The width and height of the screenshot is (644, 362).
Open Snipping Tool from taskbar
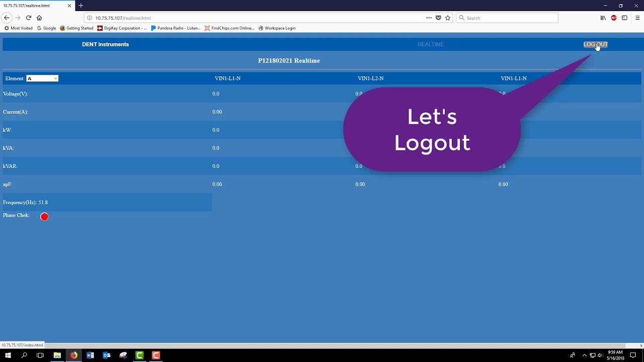pos(123,355)
